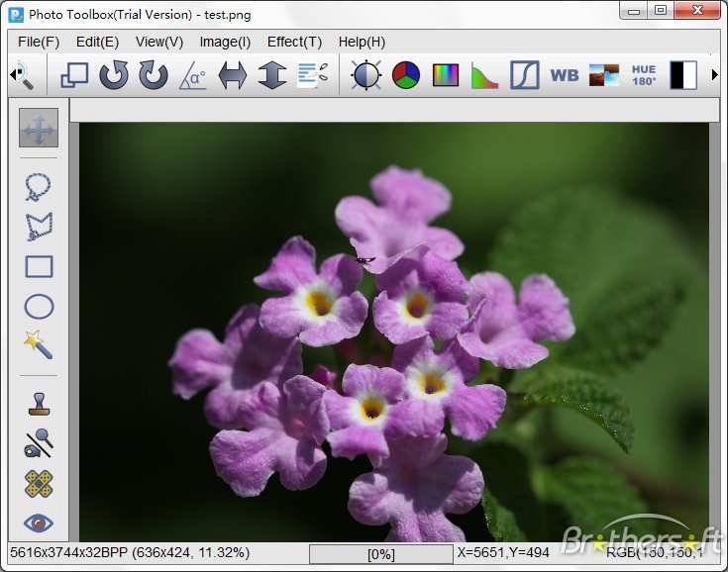Screen dimensions: 728x572
Task: Rotate image counterclockwise
Action: tap(114, 75)
